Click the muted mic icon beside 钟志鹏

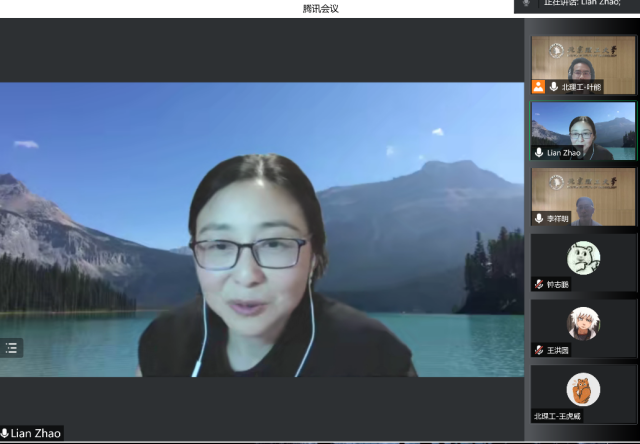539,284
